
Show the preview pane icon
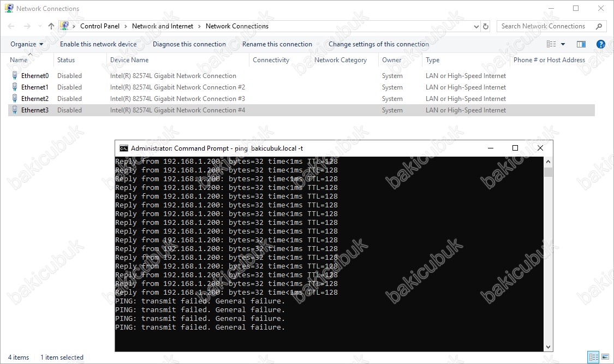click(581, 44)
